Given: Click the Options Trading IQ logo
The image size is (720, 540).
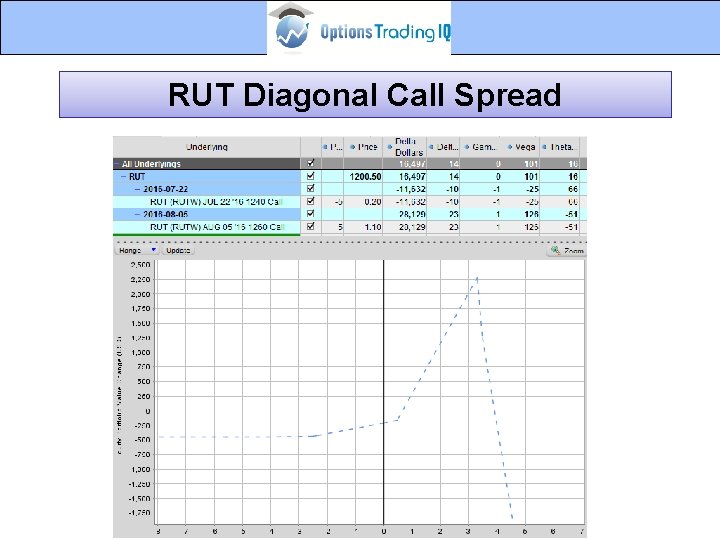Looking at the screenshot, I should click(359, 28).
